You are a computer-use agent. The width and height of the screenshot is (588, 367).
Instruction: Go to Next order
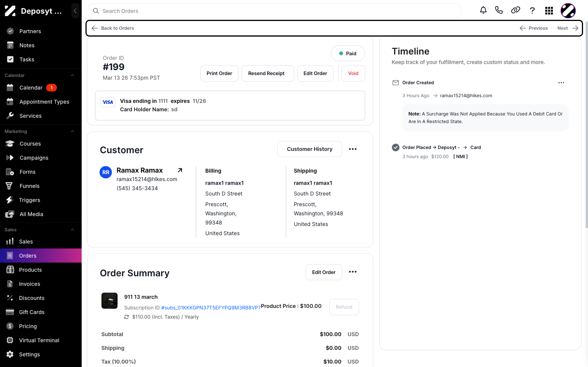pyautogui.click(x=568, y=28)
